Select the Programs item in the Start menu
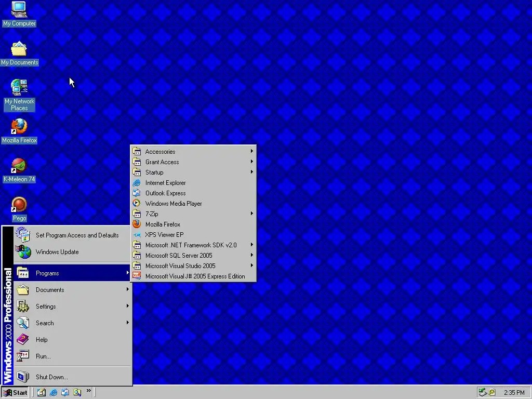This screenshot has width=532, height=399. click(x=72, y=273)
